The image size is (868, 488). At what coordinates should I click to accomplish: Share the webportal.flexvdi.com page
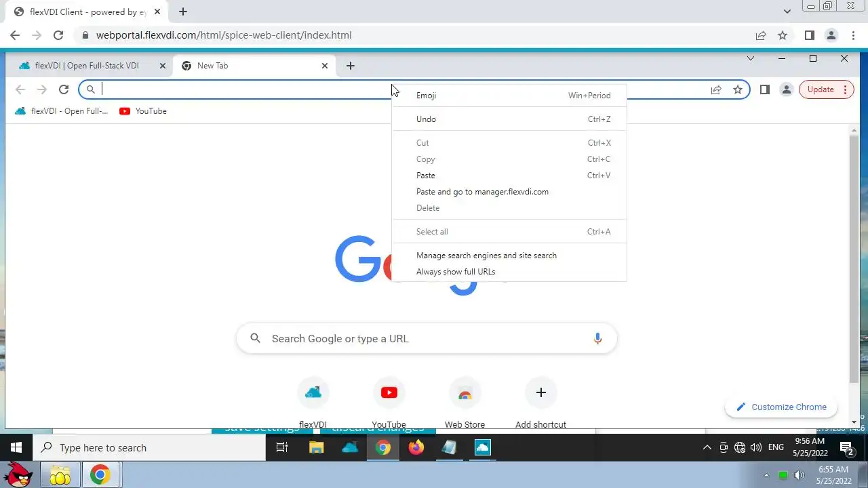coord(761,35)
